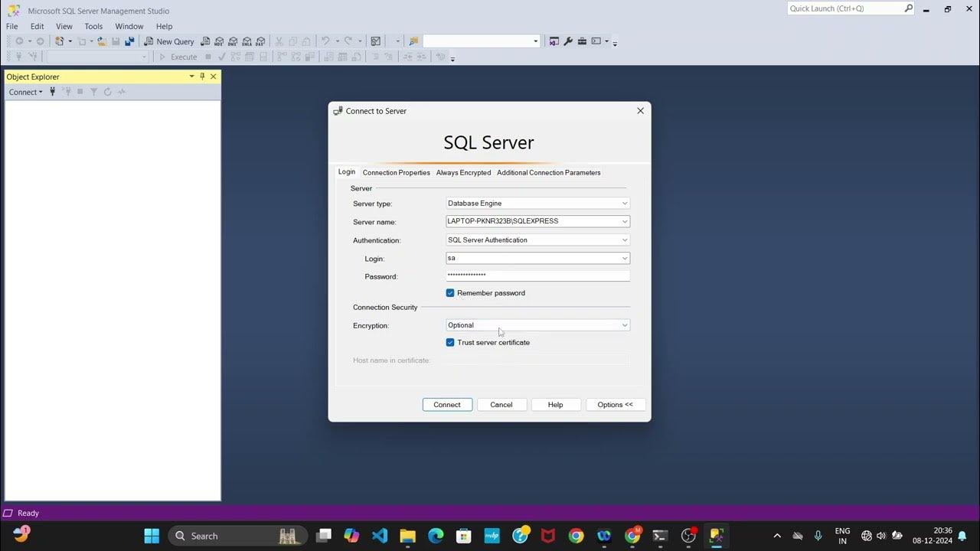Screen dimensions: 980x551
Task: Click the Connect button in dialog
Action: [x=447, y=404]
